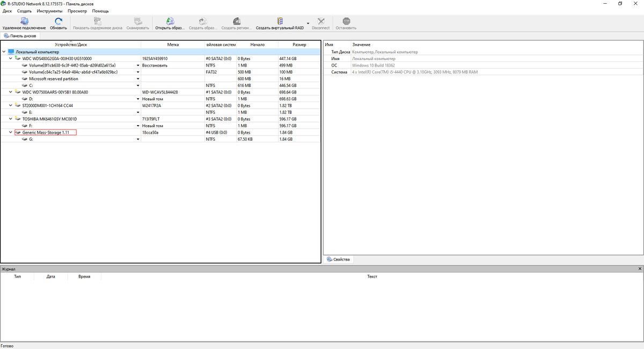This screenshot has height=349, width=644.
Task: Collapse the TOSHIBA MK6461GSY disk node
Action: click(11, 119)
